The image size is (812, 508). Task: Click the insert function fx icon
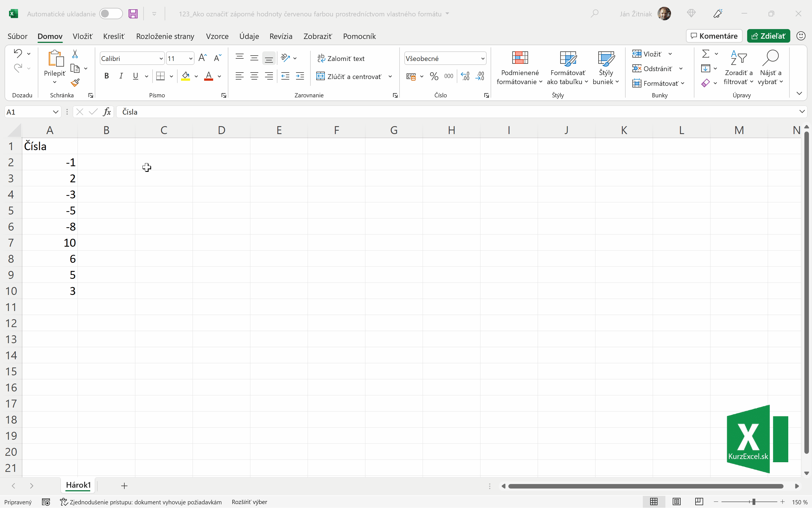(107, 112)
